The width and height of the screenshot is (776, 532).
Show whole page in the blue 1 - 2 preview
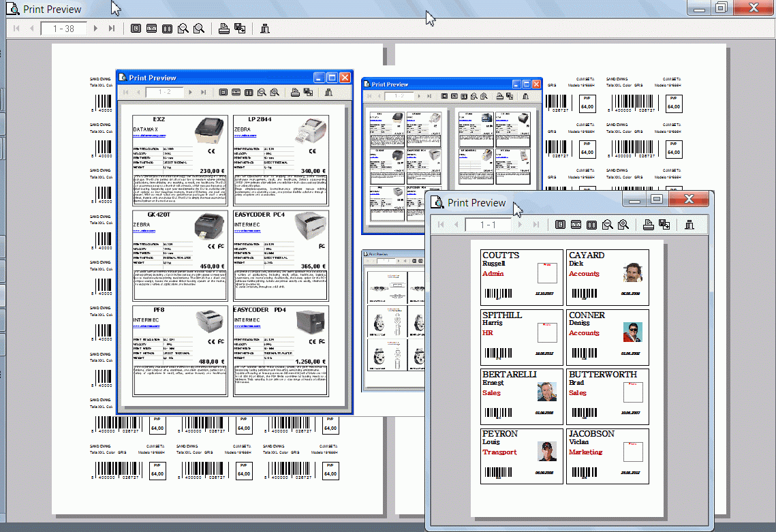click(x=223, y=93)
